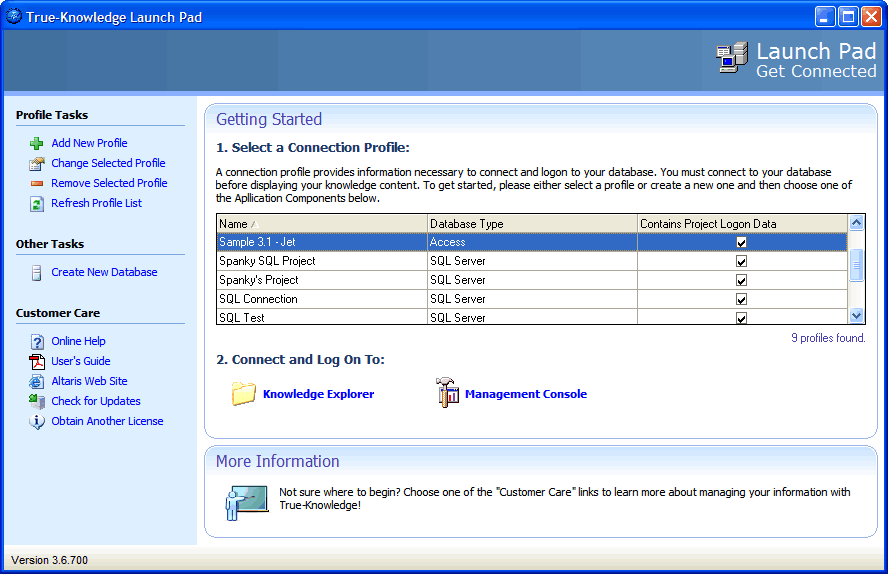Choose Remove Selected Profile link
888x574 pixels.
(109, 183)
